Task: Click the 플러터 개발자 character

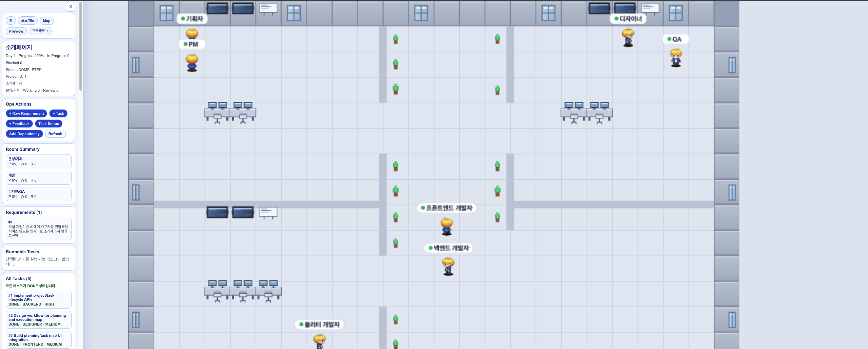Action: 319,341
